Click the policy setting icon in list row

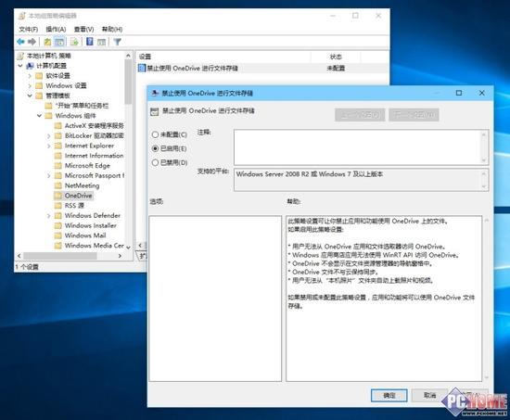tap(142, 68)
